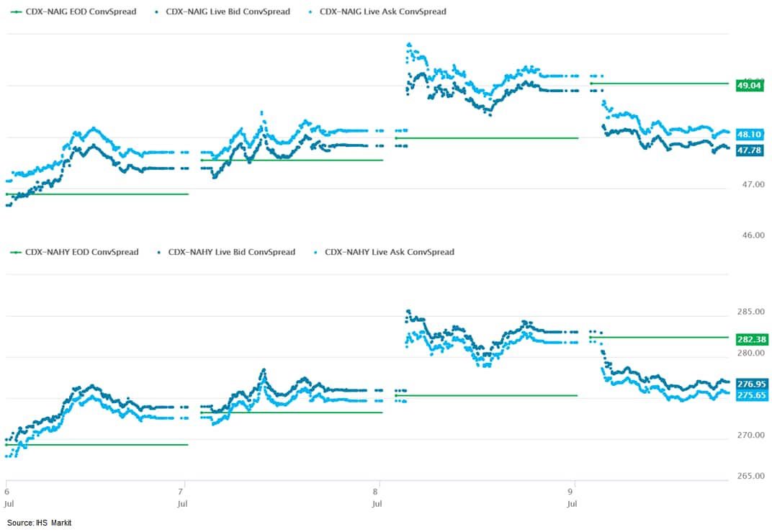Hide the CDX-NAHY Live Bid ConvSpread series label

231,252
